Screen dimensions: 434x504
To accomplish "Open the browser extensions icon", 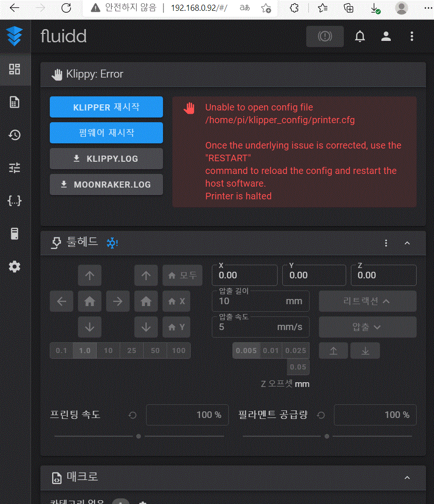I will [294, 8].
